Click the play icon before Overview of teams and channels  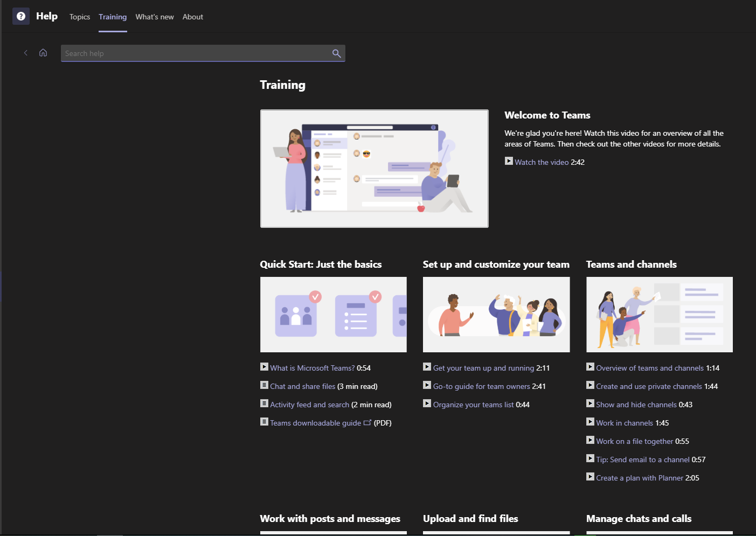[589, 367]
